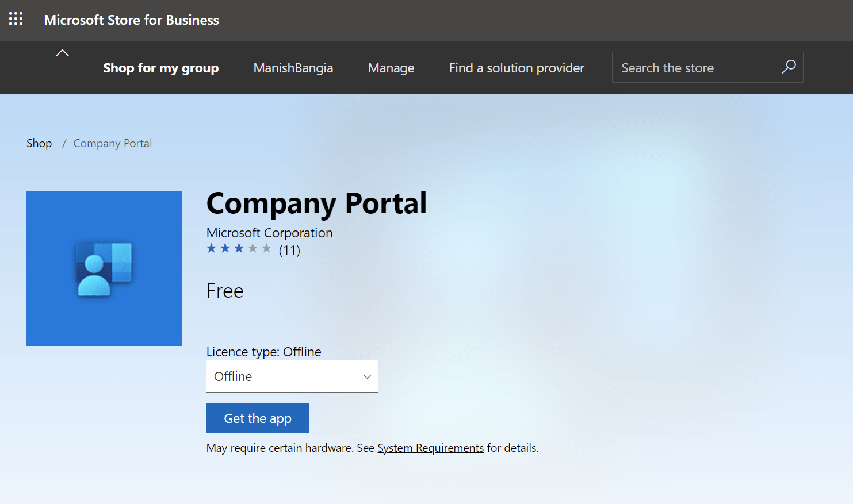
Task: Open the System Requirements link
Action: 430,448
